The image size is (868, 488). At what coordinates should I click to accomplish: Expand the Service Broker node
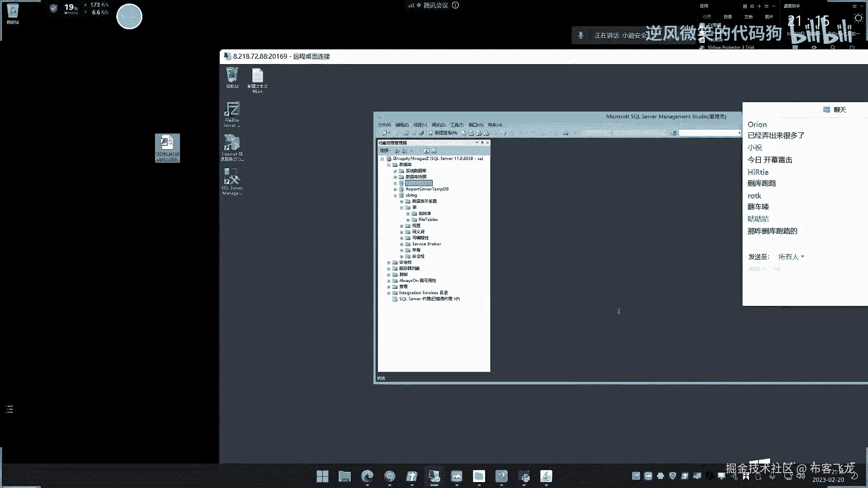[x=401, y=244]
